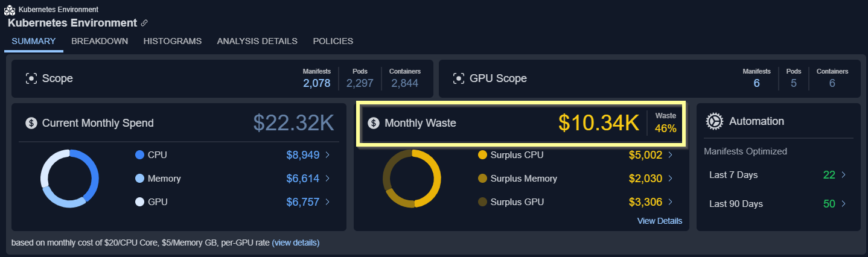Click the $8,949 CPU amount
This screenshot has width=868, height=257.
coord(303,155)
